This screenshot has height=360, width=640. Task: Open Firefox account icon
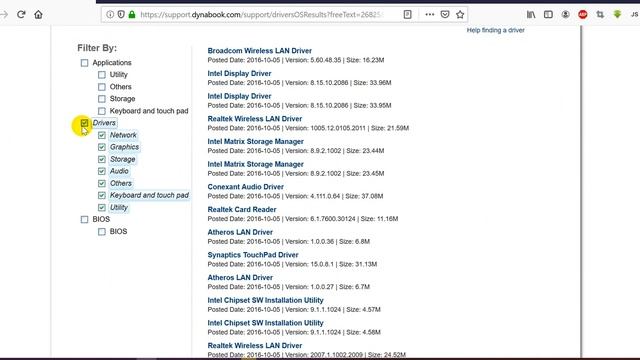(x=565, y=15)
